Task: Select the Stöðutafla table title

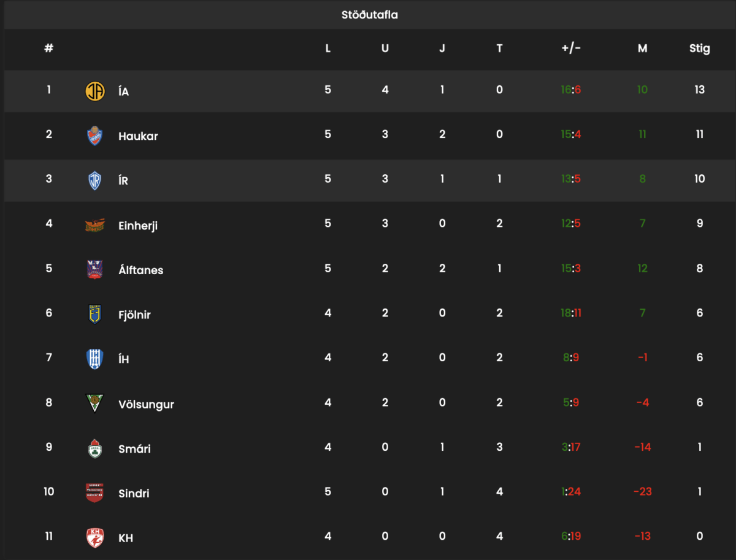Action: click(x=370, y=15)
